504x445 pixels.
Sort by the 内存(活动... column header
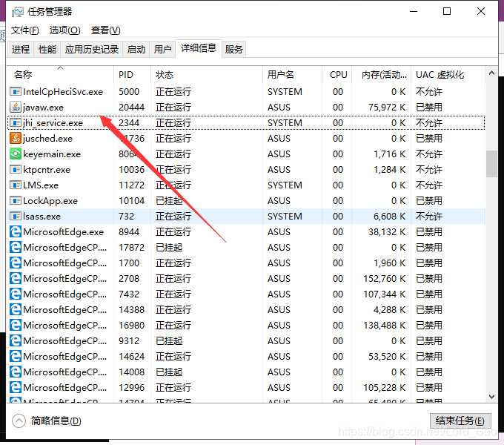click(382, 75)
